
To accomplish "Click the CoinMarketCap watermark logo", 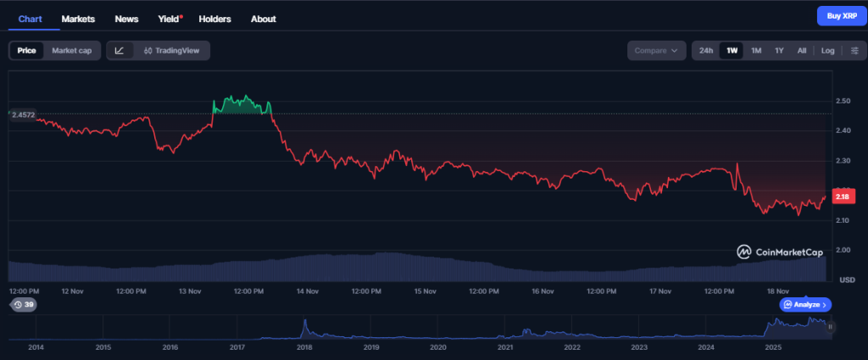I will click(x=779, y=252).
